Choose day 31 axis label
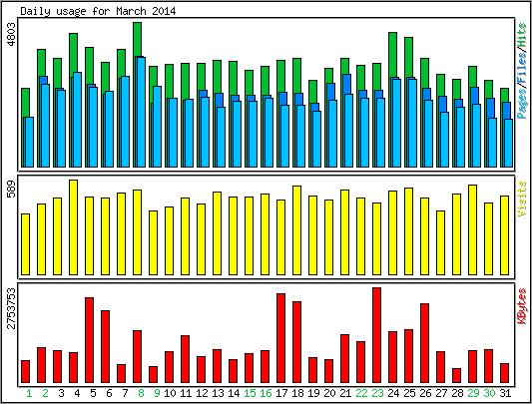The height and width of the screenshot is (404, 532). [x=505, y=393]
